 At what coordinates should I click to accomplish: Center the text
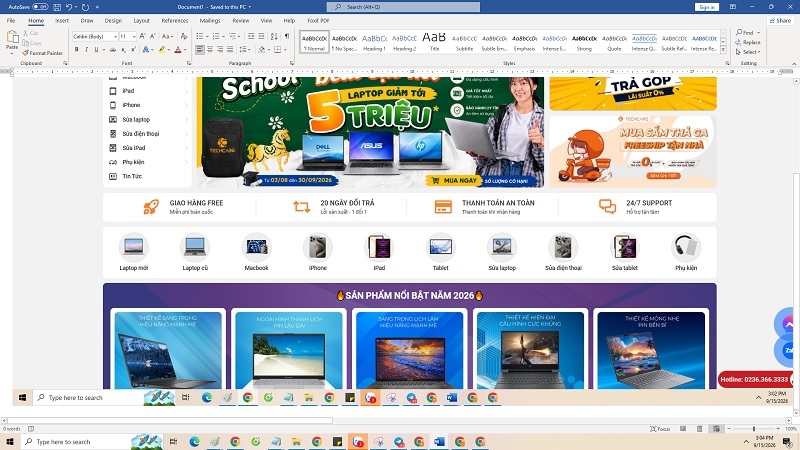(x=210, y=49)
